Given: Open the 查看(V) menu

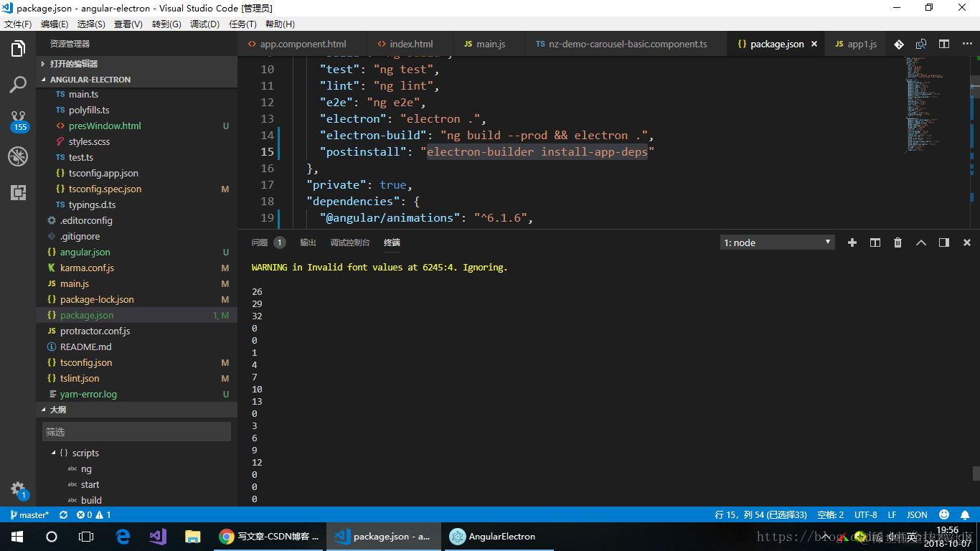Looking at the screenshot, I should [x=128, y=24].
